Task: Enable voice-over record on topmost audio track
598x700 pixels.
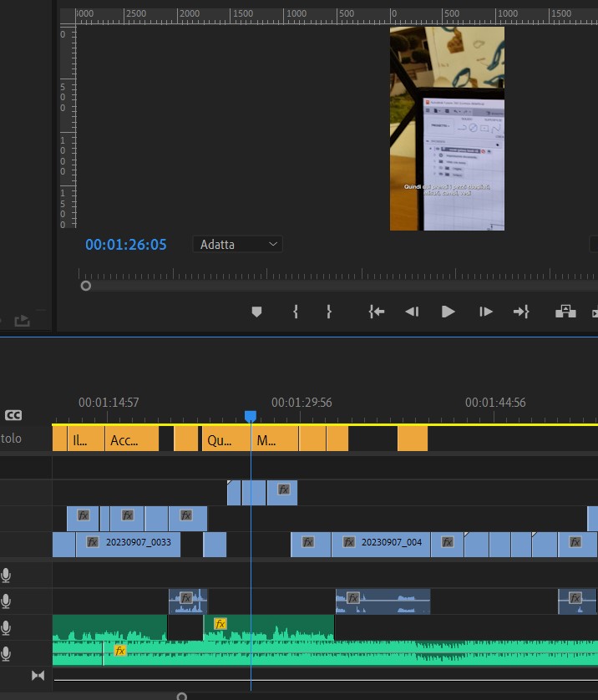Action: (8, 575)
